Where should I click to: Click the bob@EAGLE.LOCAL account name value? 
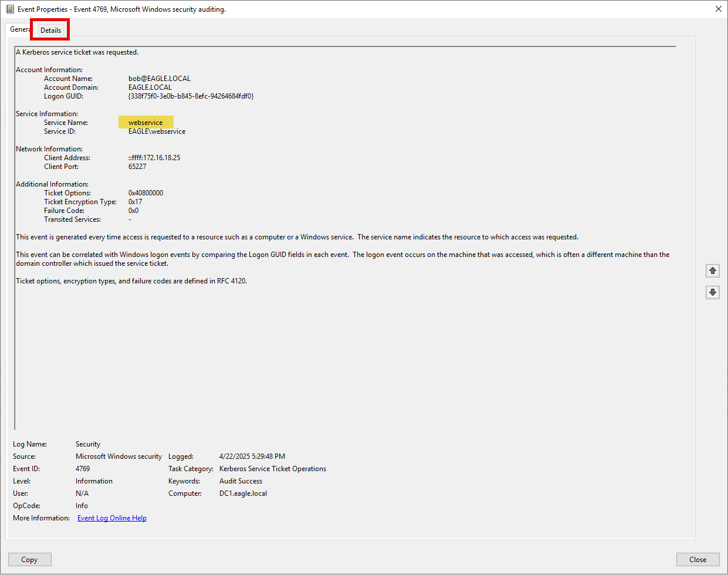pyautogui.click(x=159, y=79)
